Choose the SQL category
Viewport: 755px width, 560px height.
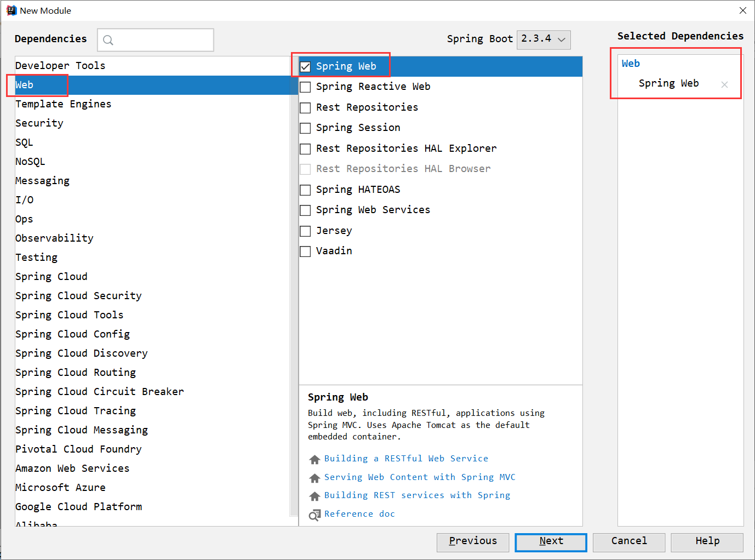(152, 142)
